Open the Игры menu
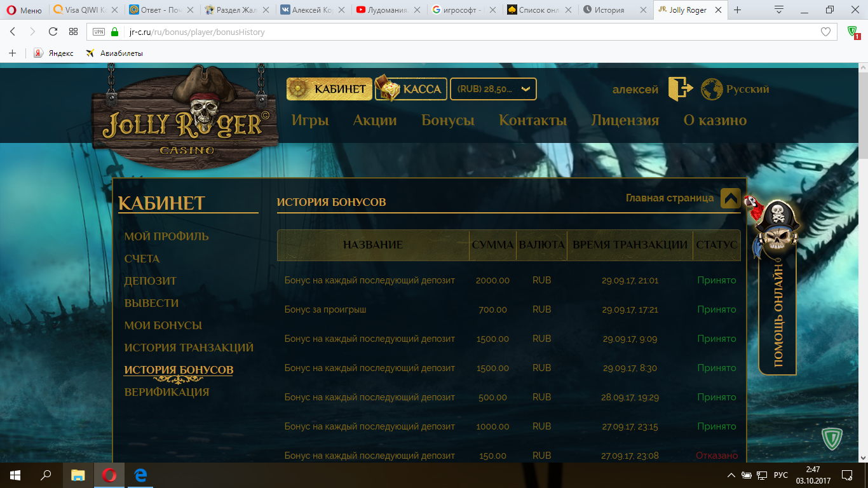Viewport: 868px width, 488px height. coord(310,120)
